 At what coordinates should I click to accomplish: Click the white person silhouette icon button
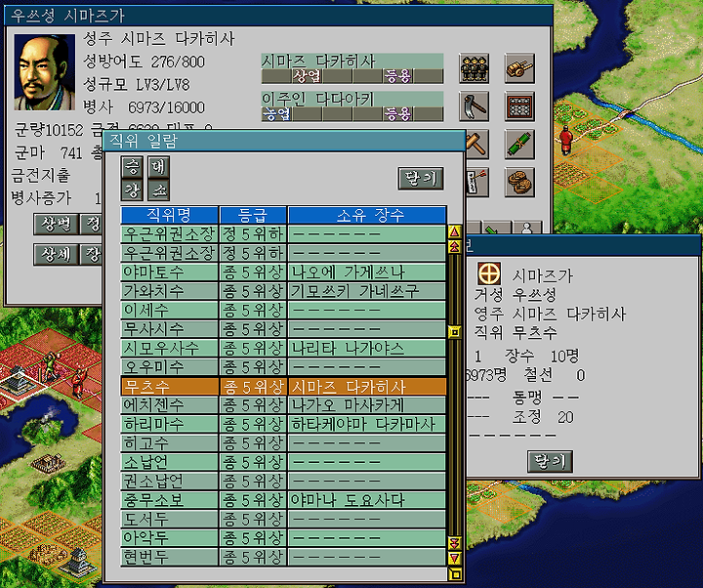(x=527, y=228)
